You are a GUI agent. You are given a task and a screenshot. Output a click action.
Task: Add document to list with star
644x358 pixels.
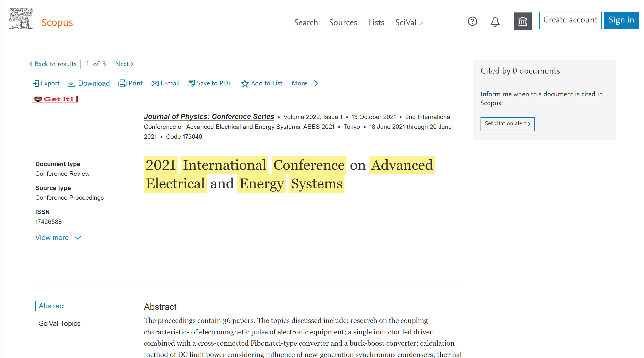[261, 83]
